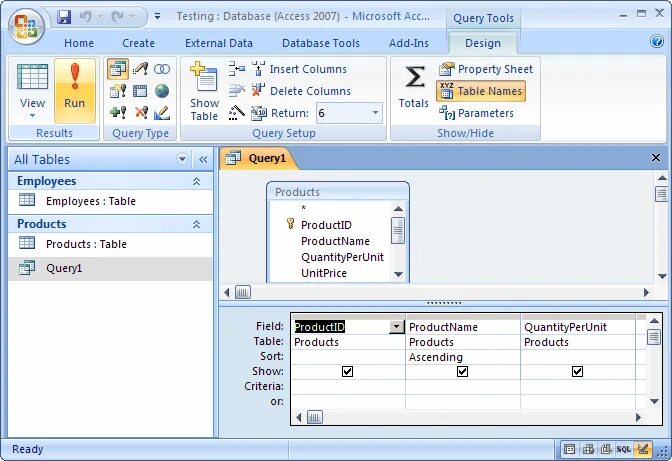Open the View button dropdown arrow

tap(32, 116)
